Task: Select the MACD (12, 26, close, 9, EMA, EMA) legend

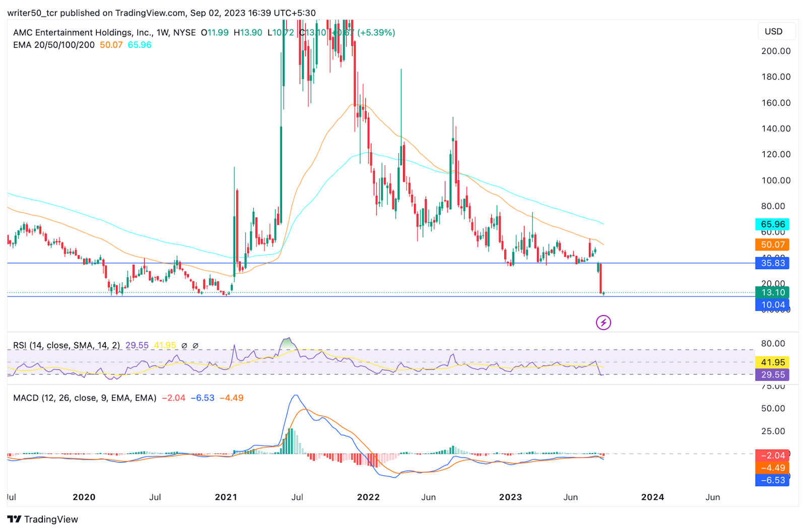Action: tap(85, 398)
